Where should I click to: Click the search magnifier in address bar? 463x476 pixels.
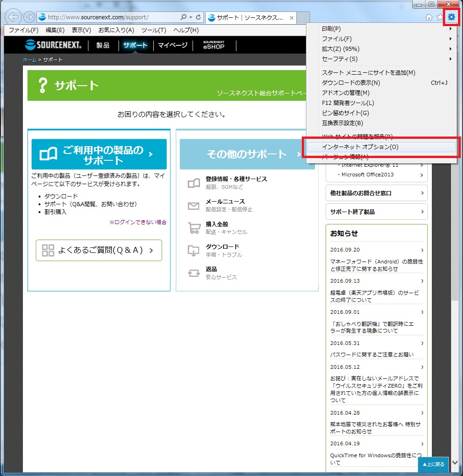184,17
